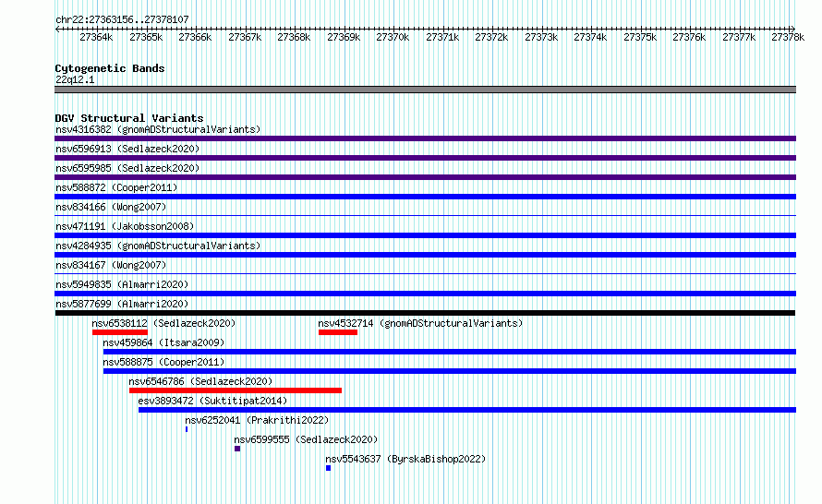The image size is (822, 504).
Task: Click the 27371k ruler position
Action: [x=442, y=37]
